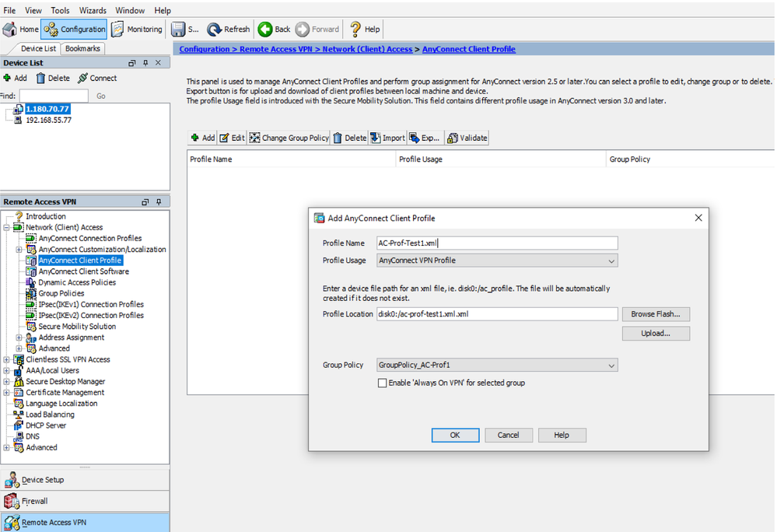This screenshot has width=777, height=532.
Task: Pin the Remote Access VPN panel
Action: 159,201
